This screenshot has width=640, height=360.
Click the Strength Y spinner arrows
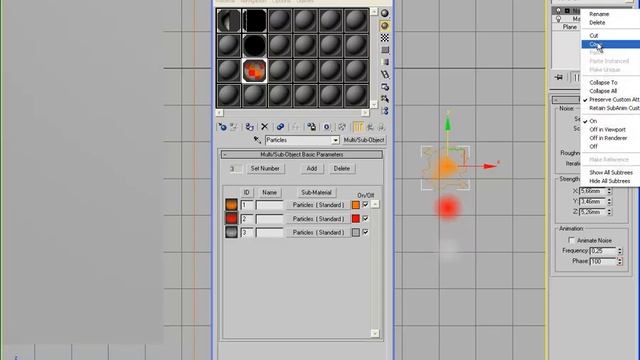[609, 201]
